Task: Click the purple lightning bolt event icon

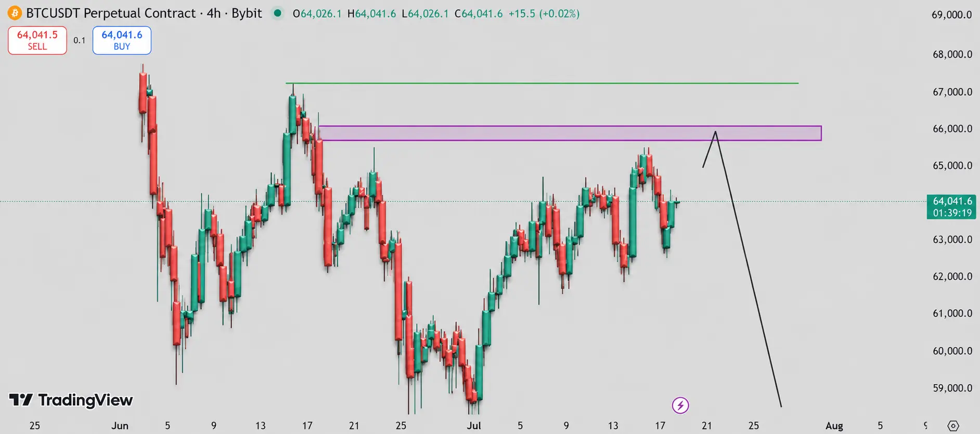Action: coord(680,405)
